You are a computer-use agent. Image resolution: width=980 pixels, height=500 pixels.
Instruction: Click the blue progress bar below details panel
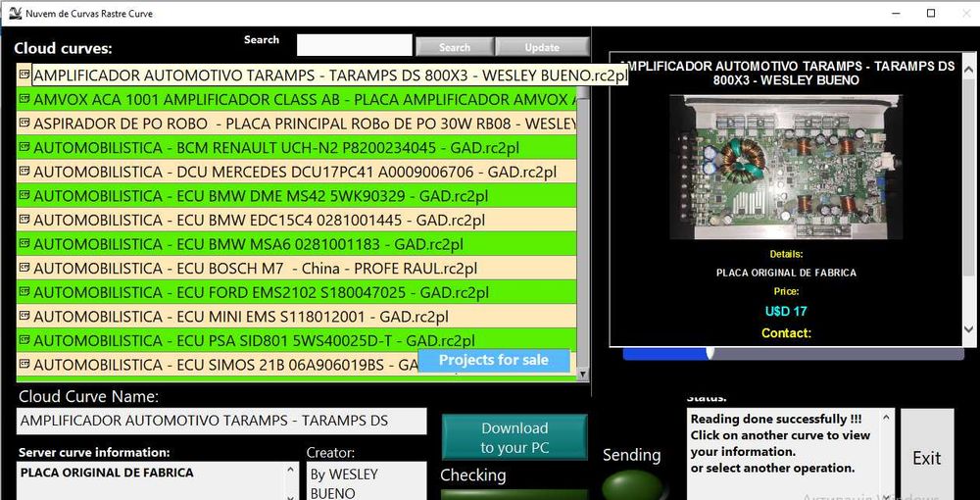click(793, 354)
